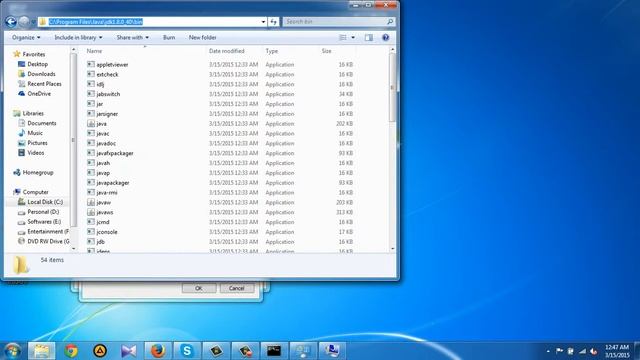640x360 pixels.
Task: Select the java application icon
Action: coord(91,123)
